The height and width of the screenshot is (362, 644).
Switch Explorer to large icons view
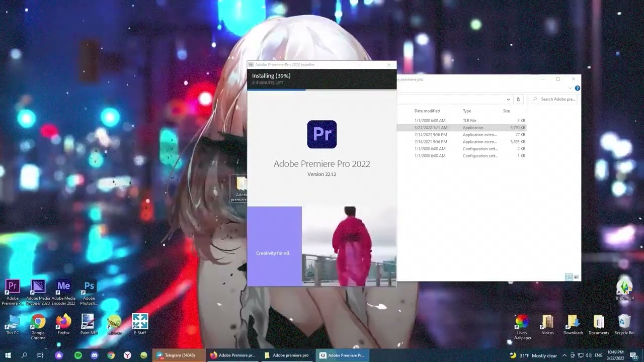pos(576,277)
